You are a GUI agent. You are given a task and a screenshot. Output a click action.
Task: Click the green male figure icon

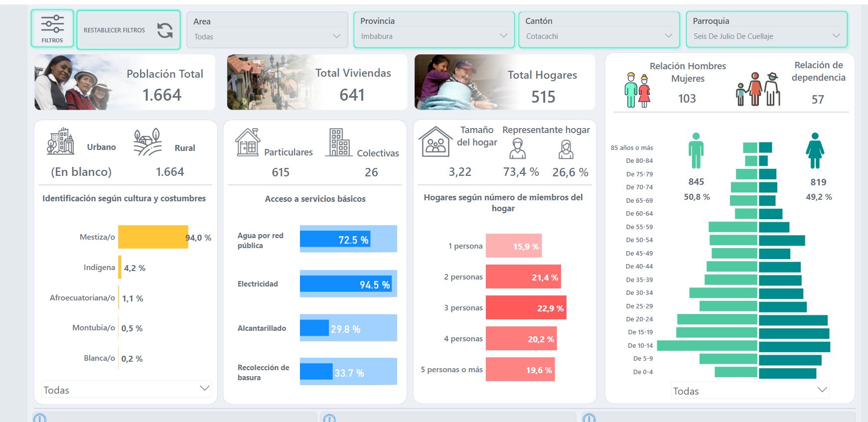tap(696, 150)
